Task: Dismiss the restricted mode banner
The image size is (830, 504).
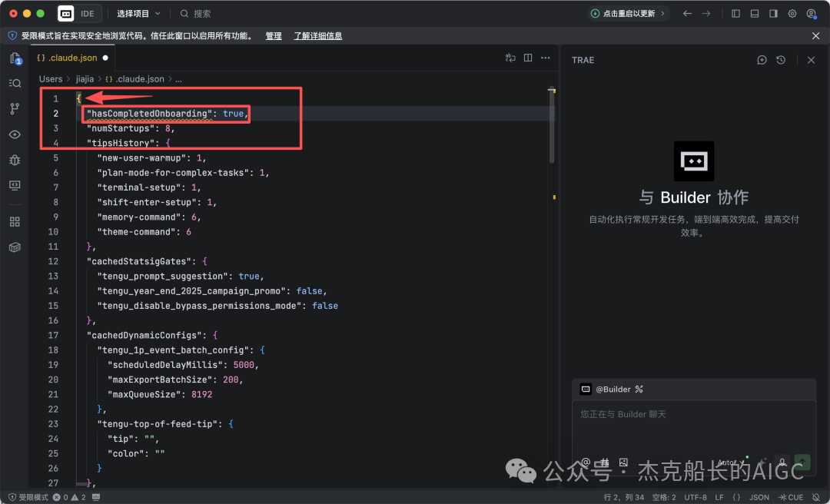Action: 815,35
